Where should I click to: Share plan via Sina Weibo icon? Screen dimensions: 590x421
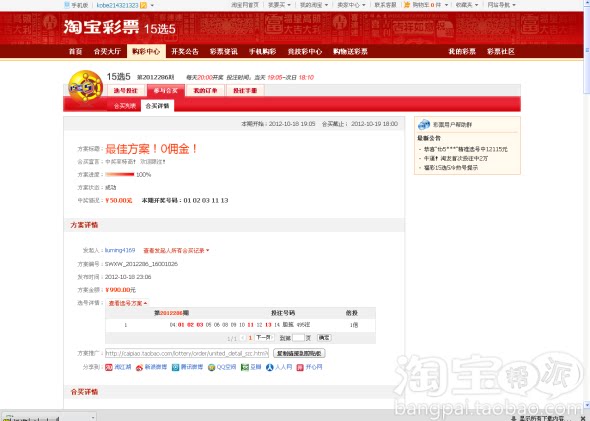tap(139, 368)
